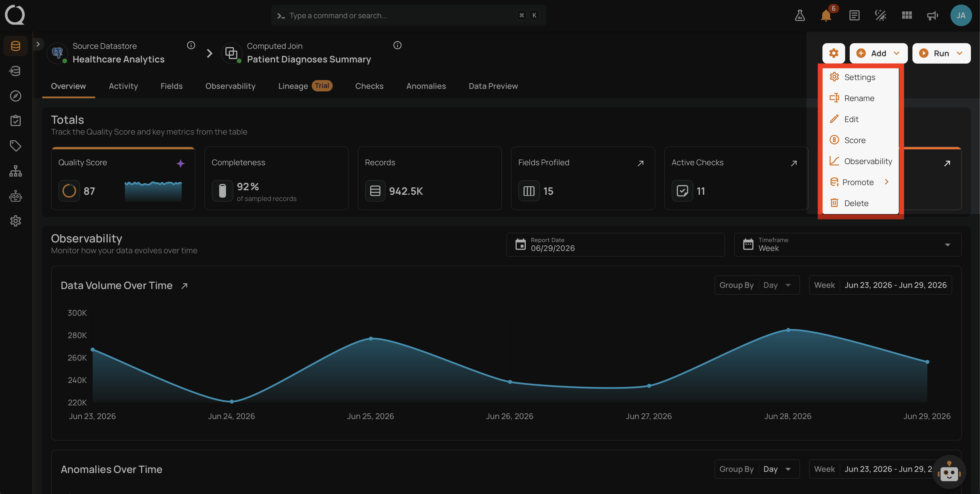Expand the Run dropdown button
Screen dimensions: 980x494
coord(941,53)
